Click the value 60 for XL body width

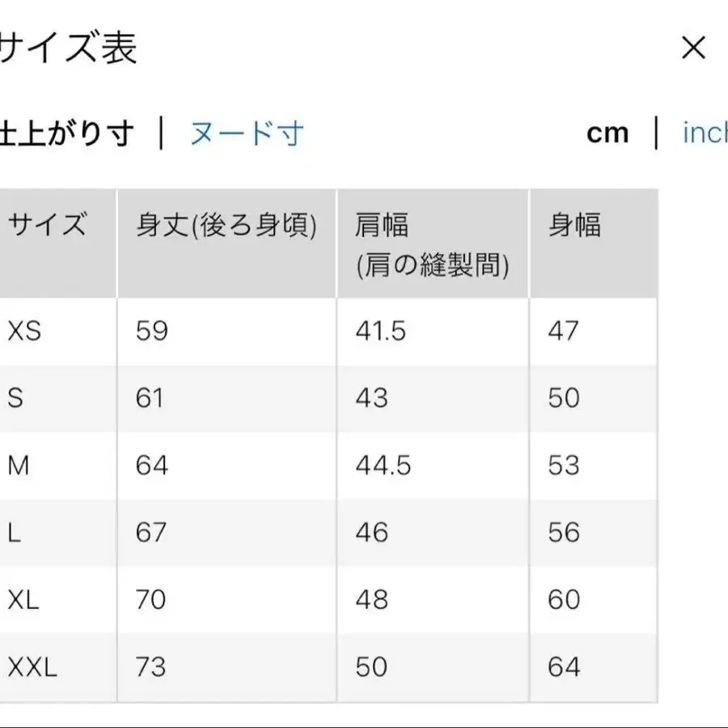tap(565, 600)
